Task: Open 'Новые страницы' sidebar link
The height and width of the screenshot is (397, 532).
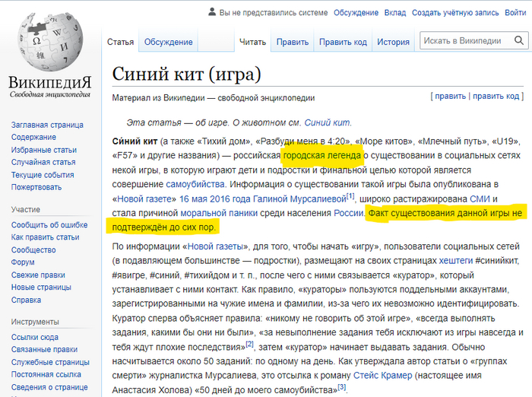Action: [41, 287]
